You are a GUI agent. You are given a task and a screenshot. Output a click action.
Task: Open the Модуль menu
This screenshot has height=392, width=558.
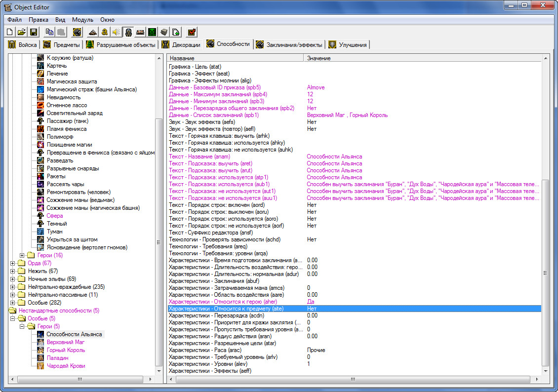[x=82, y=20]
